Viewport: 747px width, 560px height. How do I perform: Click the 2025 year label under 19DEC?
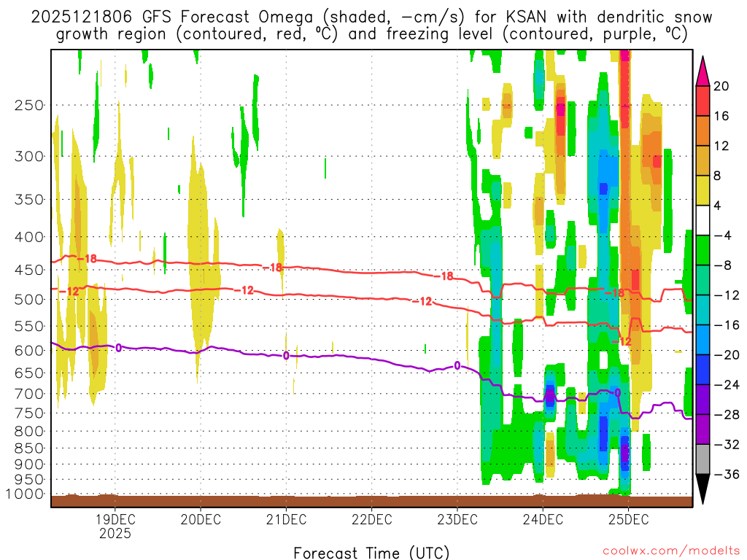[x=115, y=533]
